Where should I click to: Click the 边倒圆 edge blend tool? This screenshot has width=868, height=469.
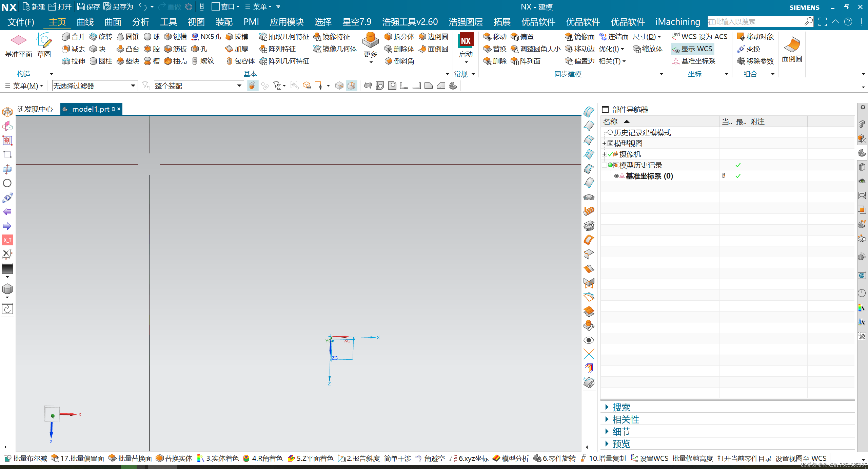pos(433,37)
